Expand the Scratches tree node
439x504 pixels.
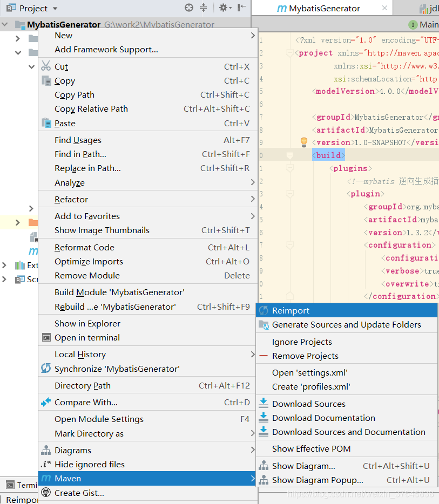[4, 280]
